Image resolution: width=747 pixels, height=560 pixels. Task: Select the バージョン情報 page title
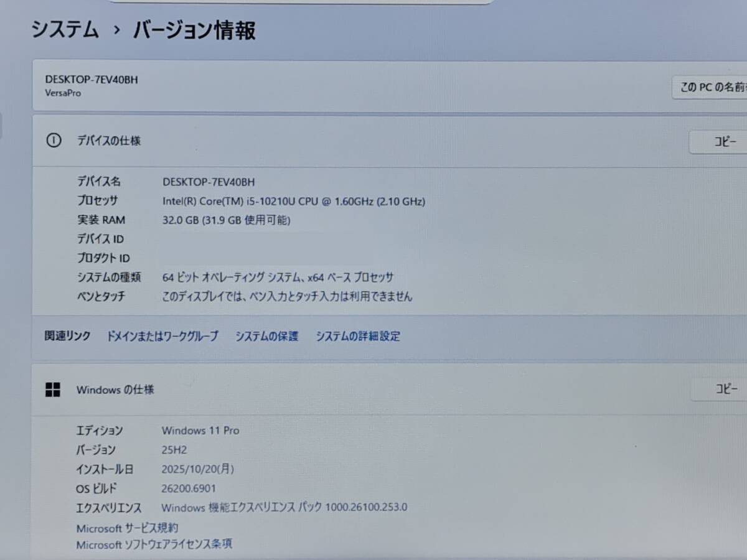pos(194,30)
